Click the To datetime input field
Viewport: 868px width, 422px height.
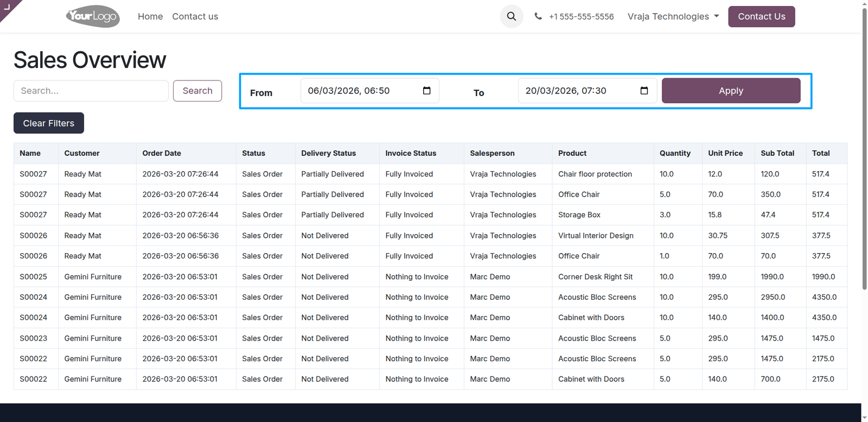coord(588,91)
